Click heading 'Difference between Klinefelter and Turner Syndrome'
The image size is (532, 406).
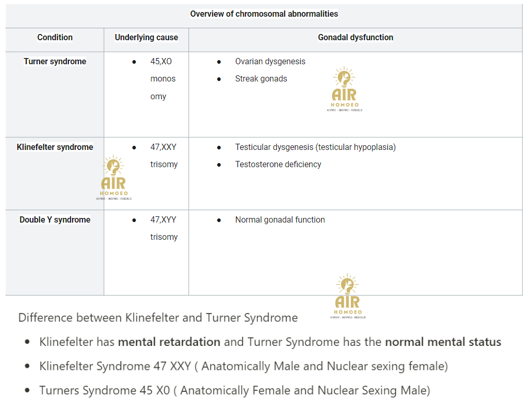click(x=158, y=318)
